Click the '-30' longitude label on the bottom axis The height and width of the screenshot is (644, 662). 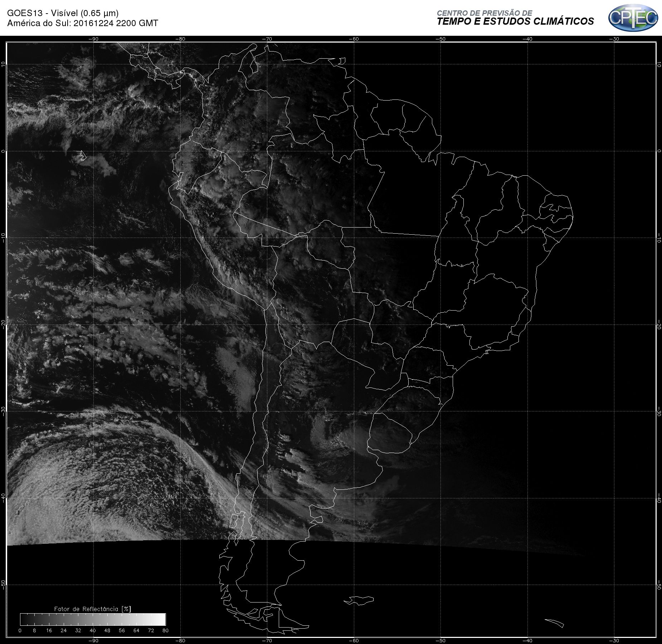[x=614, y=640]
